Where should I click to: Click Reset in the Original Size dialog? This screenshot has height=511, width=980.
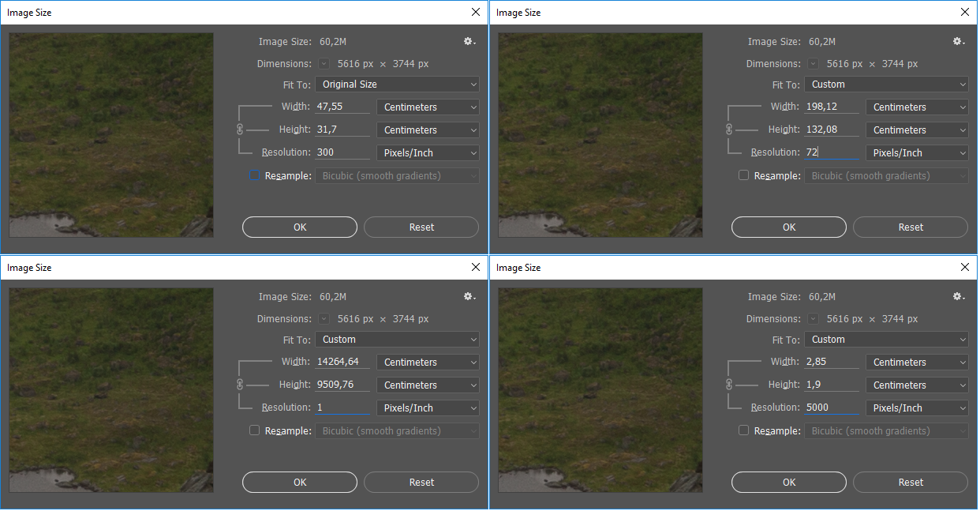click(x=421, y=227)
